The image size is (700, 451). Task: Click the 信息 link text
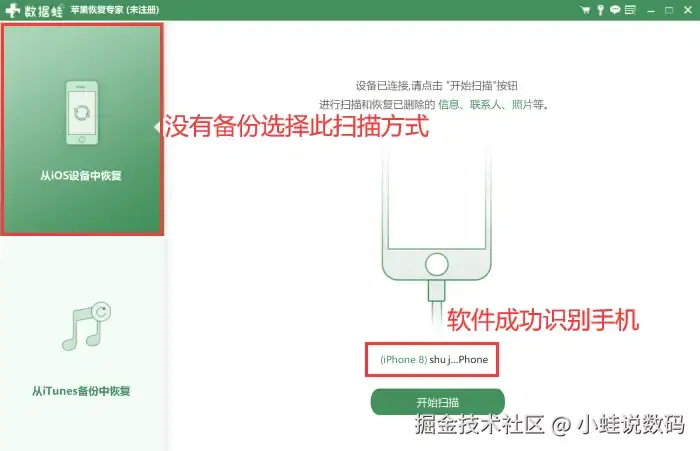pyautogui.click(x=448, y=104)
